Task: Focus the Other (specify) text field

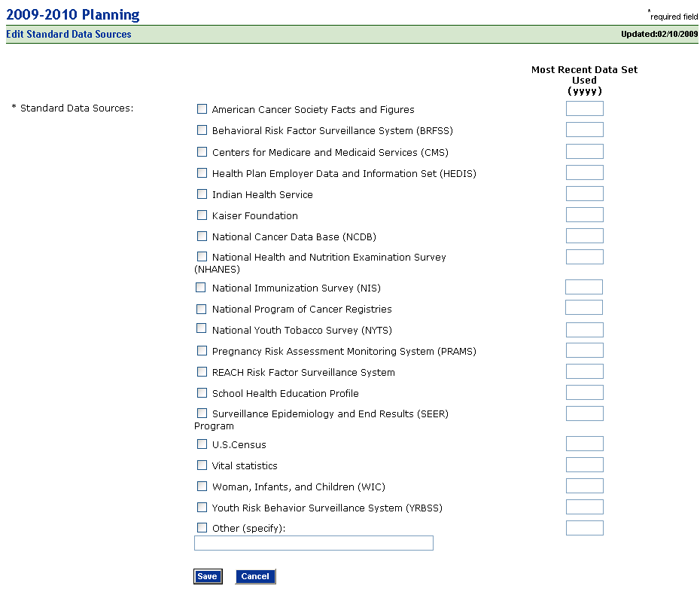Action: 313,543
